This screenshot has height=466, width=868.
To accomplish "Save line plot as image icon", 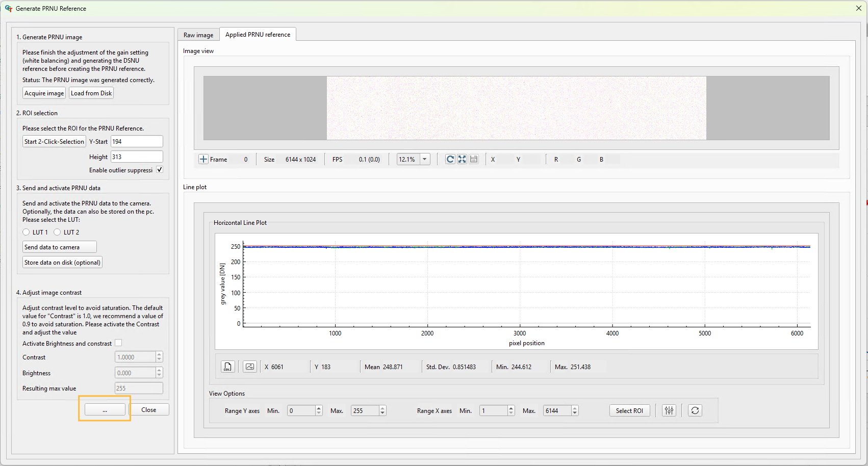I will pyautogui.click(x=250, y=367).
